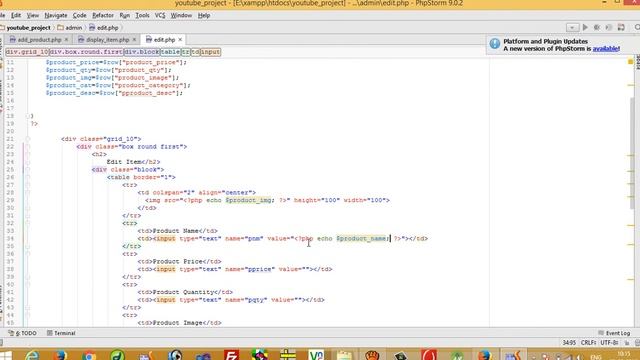Open the Terminal tool window
The width and height of the screenshot is (640, 360).
61,333
